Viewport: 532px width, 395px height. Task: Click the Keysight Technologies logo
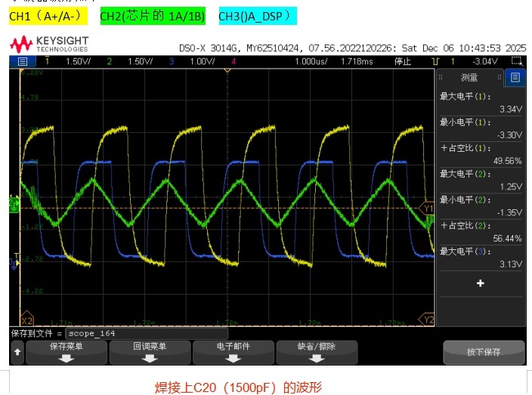tap(49, 45)
